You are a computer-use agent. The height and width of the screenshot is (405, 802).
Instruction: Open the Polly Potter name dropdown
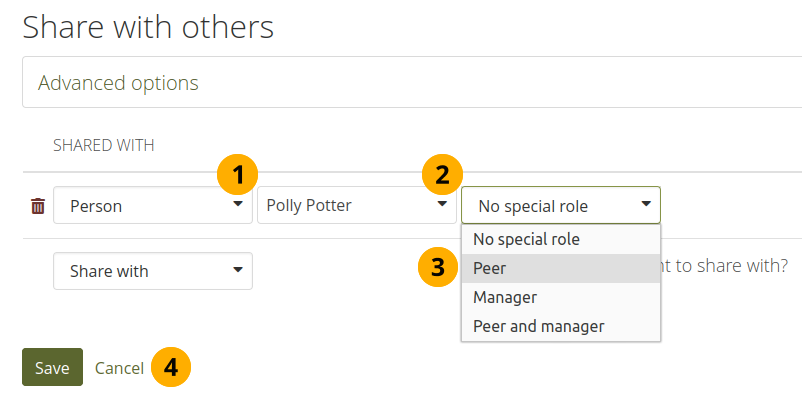pos(356,206)
